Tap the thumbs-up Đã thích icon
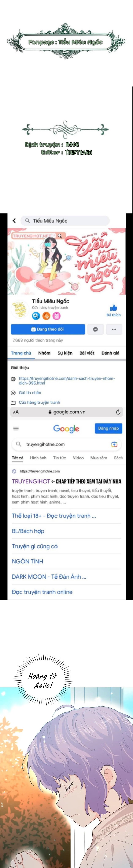Image resolution: width=133 pixels, height=868 pixels. coord(114,308)
